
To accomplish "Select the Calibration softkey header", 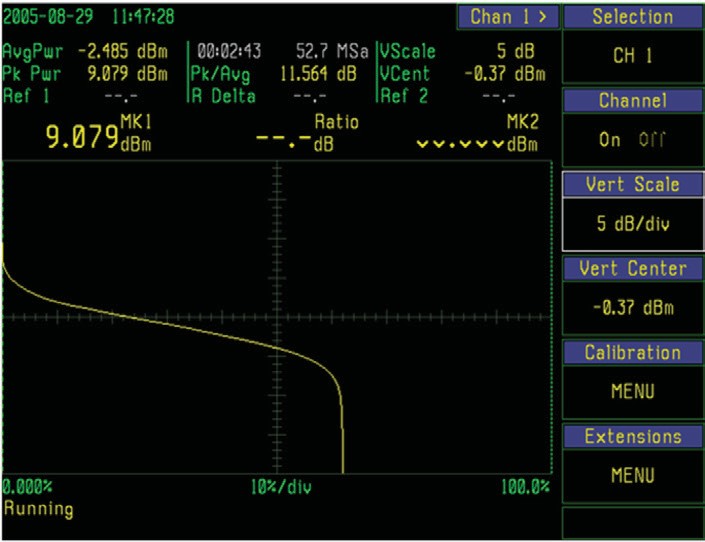I will tap(633, 353).
